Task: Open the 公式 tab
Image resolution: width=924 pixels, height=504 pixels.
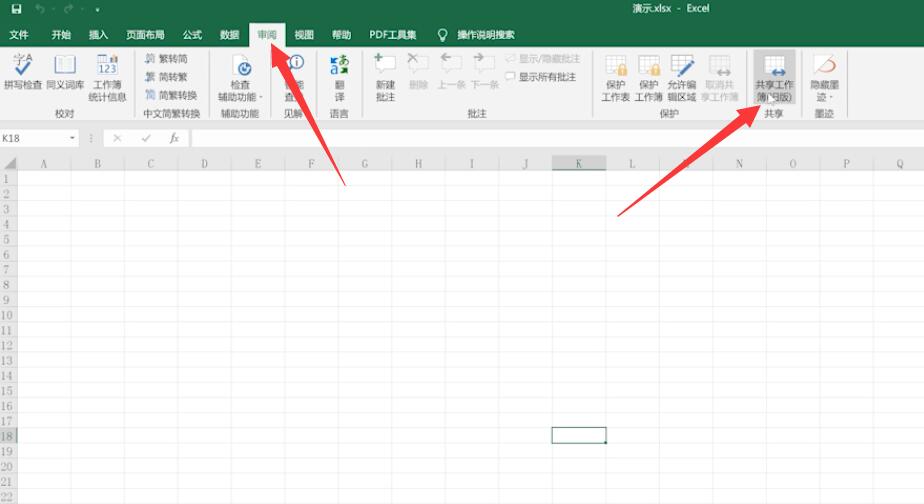Action: [x=192, y=35]
